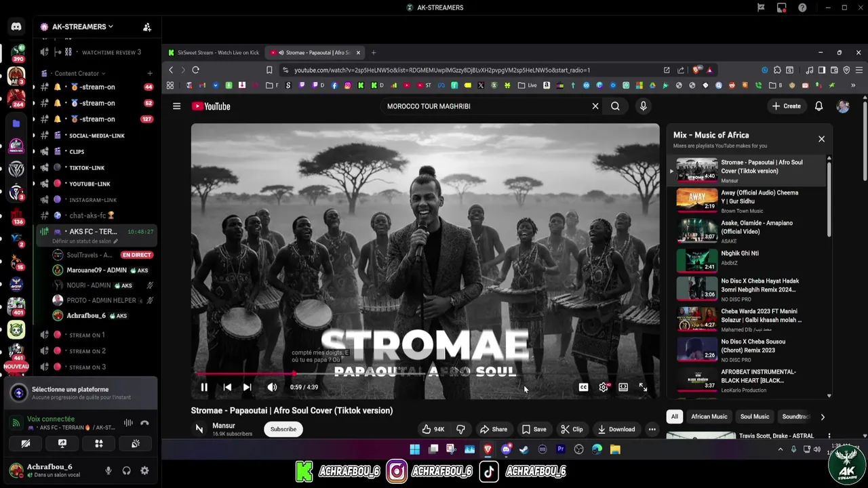Open YouTube notifications bell
This screenshot has height=488, width=868.
(x=818, y=106)
